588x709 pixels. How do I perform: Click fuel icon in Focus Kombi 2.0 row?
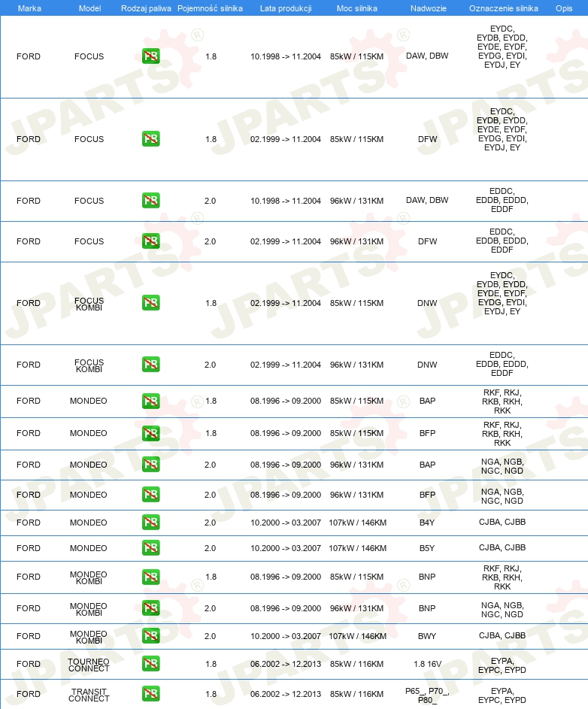point(150,365)
